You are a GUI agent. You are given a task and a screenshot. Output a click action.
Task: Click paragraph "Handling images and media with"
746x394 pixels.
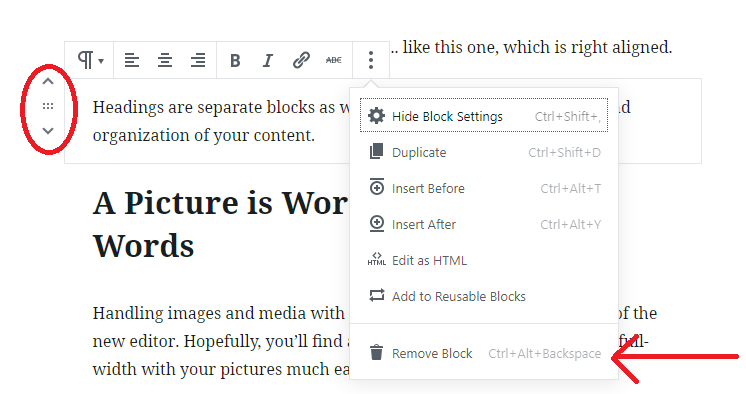tap(218, 313)
